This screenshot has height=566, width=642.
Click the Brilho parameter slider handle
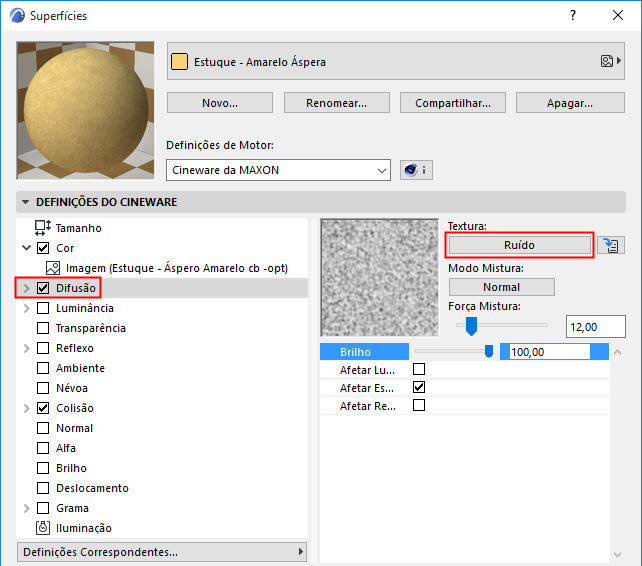(x=488, y=351)
